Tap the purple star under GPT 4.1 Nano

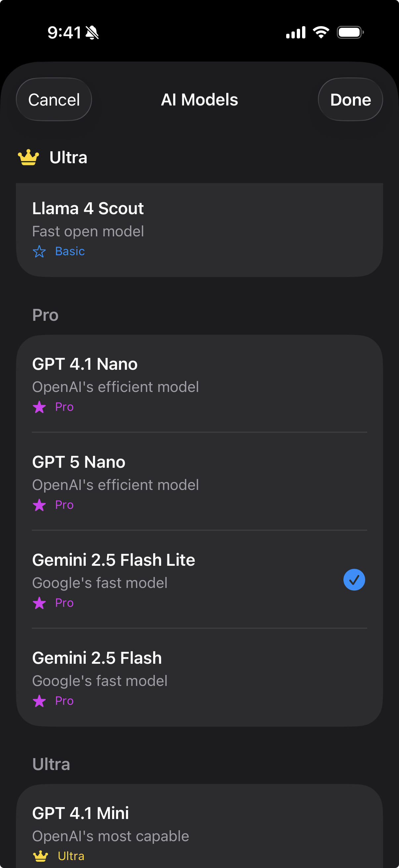click(39, 407)
